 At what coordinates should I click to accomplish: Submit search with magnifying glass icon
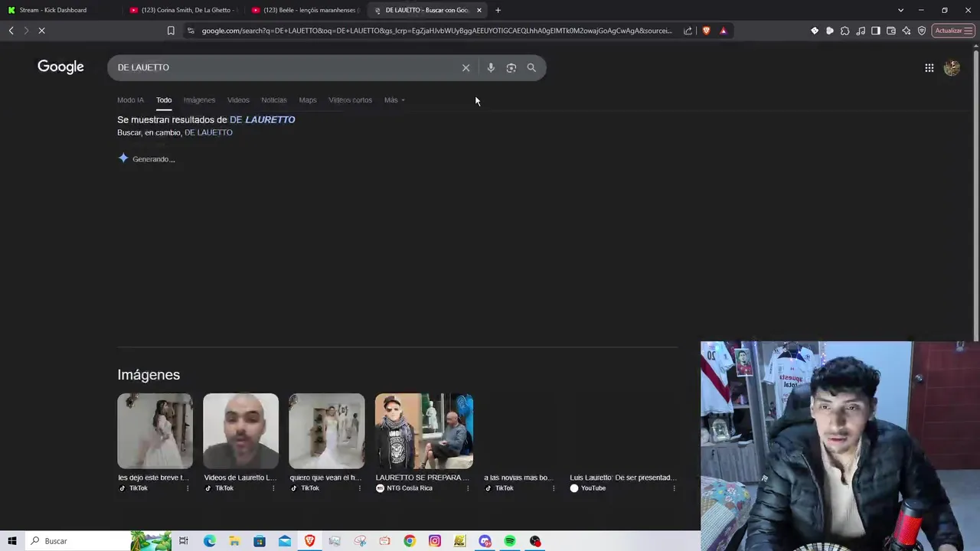tap(531, 67)
